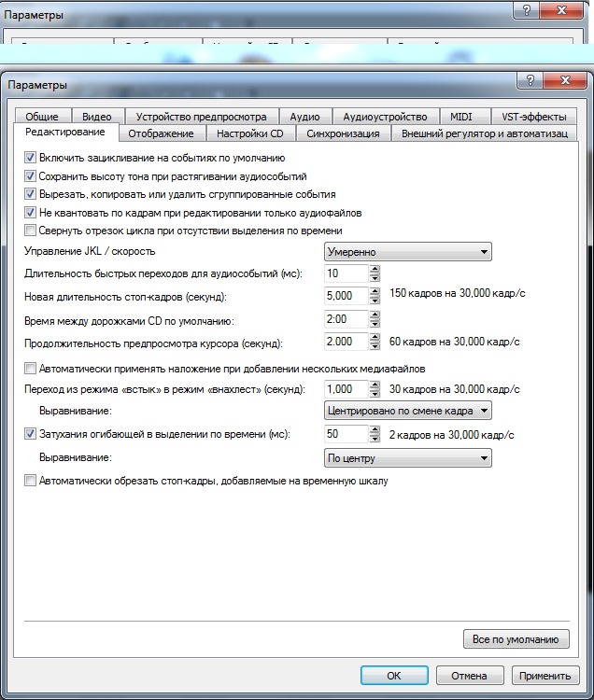Viewport: 594px width, 700px height.
Task: Toggle 'Вырезать, копировать или удалить сгруппированные события'
Action: pyautogui.click(x=30, y=194)
